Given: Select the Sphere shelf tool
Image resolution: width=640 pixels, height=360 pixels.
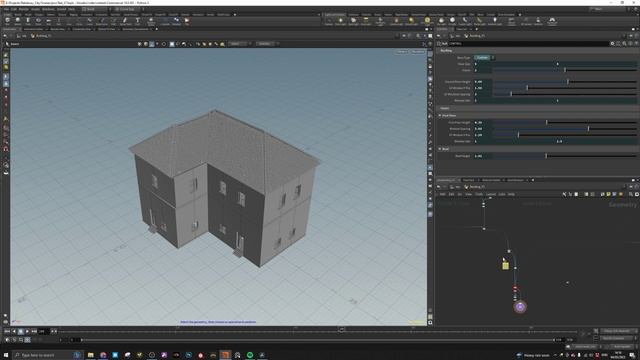Looking at the screenshot, I should tap(18, 20).
